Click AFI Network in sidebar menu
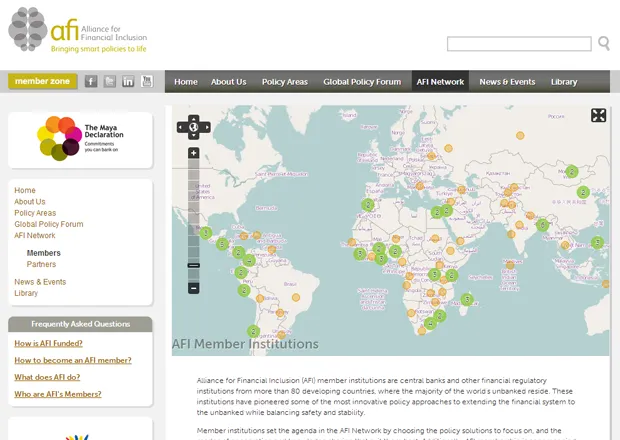This screenshot has width=620, height=440. (x=35, y=236)
